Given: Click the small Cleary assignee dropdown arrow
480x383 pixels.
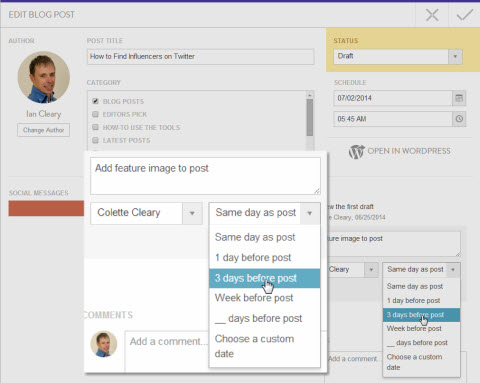Looking at the screenshot, I should point(371,270).
